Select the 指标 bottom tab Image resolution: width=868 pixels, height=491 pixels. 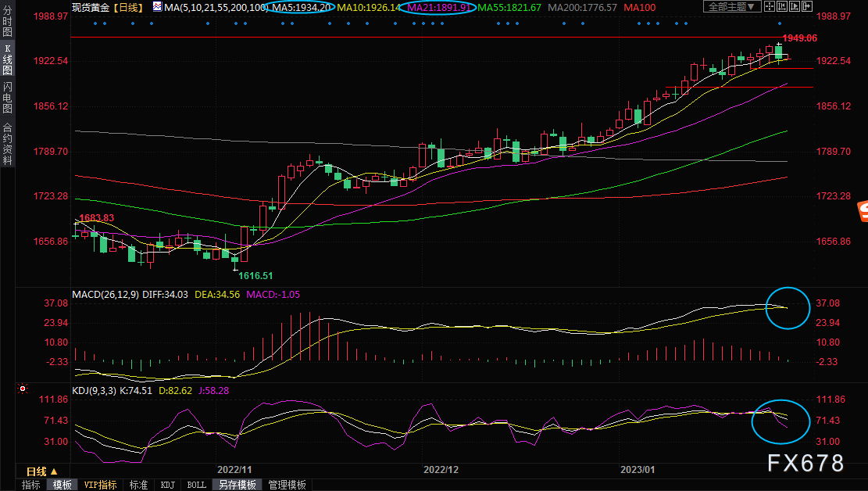[31, 485]
